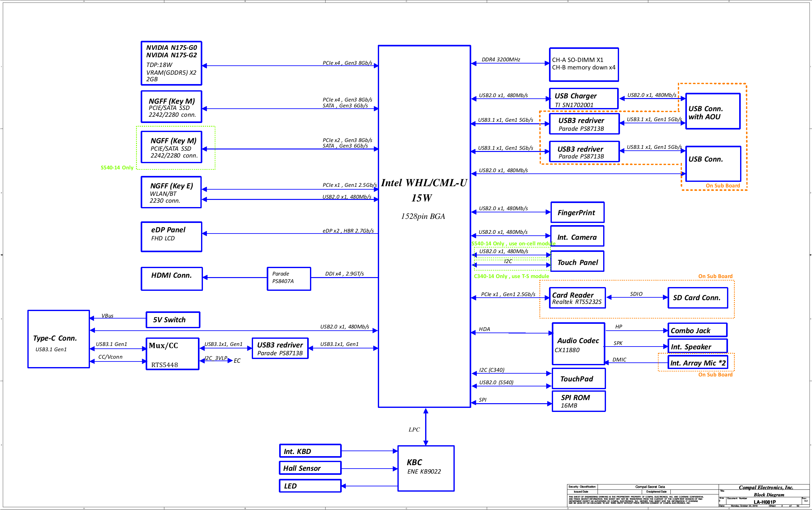Click the eDP Panel FHD LCD block
Image resolution: width=812 pixels, height=510 pixels.
point(171,237)
